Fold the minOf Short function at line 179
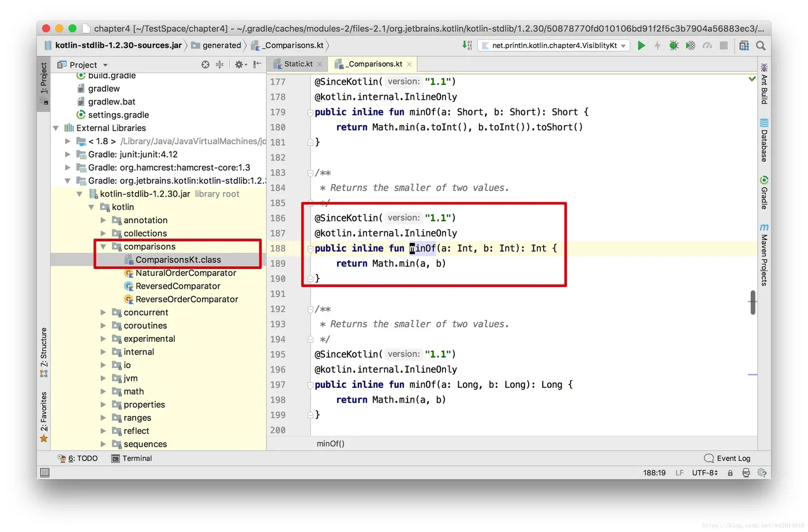Screen dimensions: 808x532 click(x=310, y=113)
